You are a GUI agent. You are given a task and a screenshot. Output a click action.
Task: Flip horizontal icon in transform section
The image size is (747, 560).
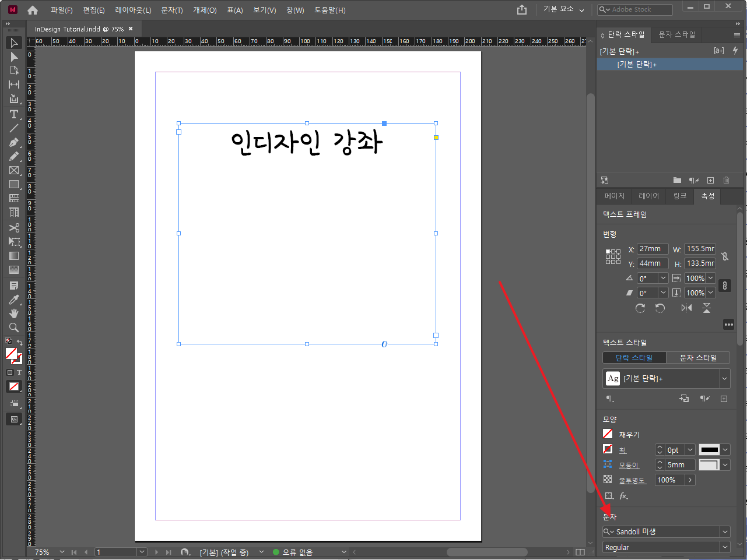686,308
